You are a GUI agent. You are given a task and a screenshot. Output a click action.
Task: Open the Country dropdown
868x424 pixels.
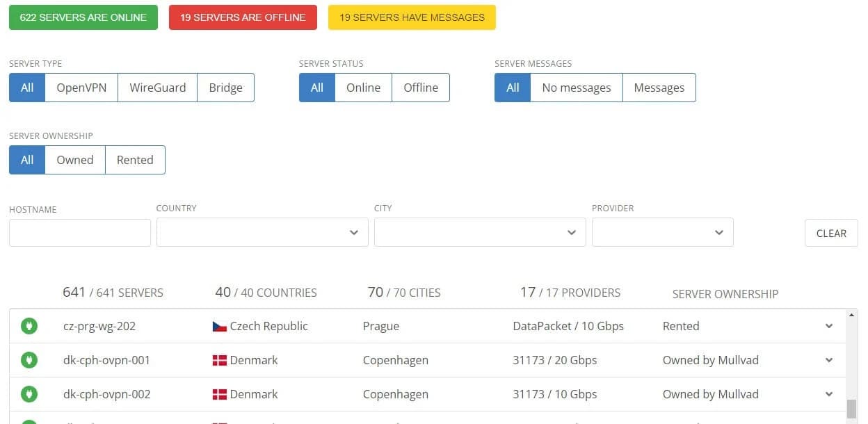tap(262, 233)
